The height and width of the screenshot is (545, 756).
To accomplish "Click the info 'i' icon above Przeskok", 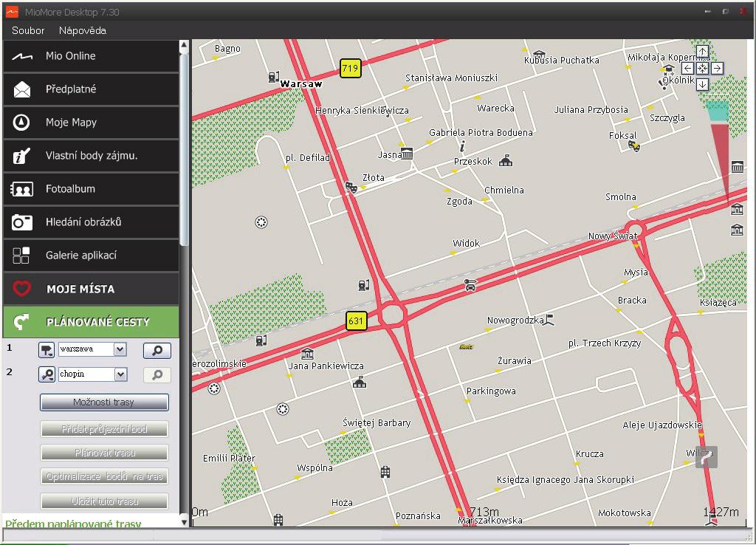I will tap(462, 145).
